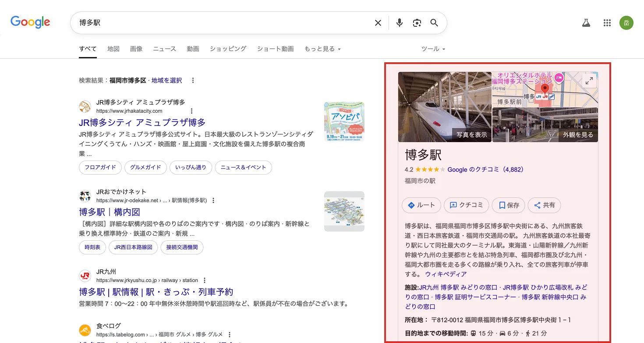Image resolution: width=644 pixels, height=343 pixels.
Task: Click the JR博多シティ site favicon
Action: point(85,107)
